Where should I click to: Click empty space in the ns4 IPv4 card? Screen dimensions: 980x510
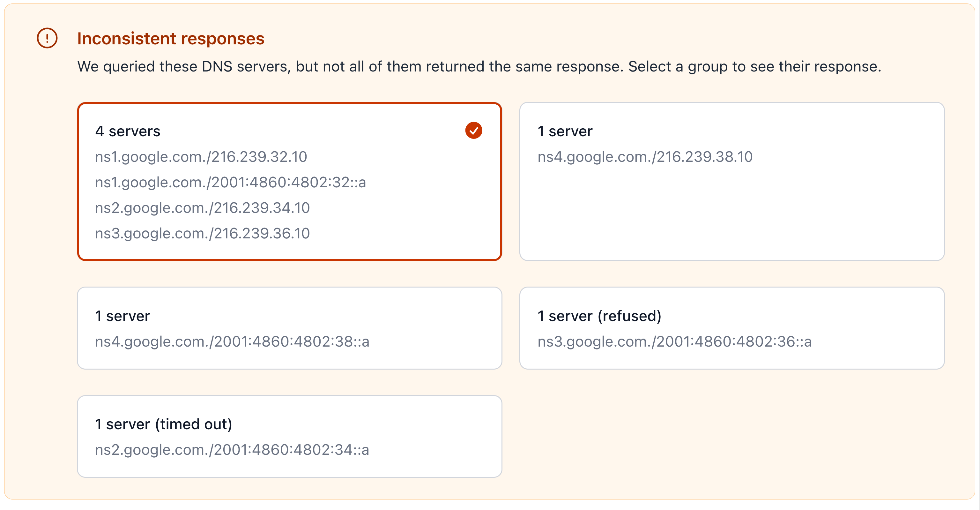click(731, 213)
